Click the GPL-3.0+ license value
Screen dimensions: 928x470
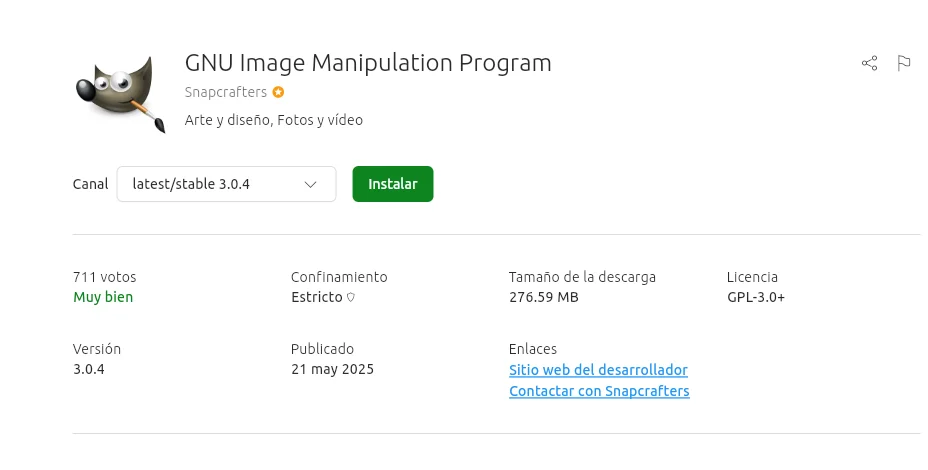756,297
